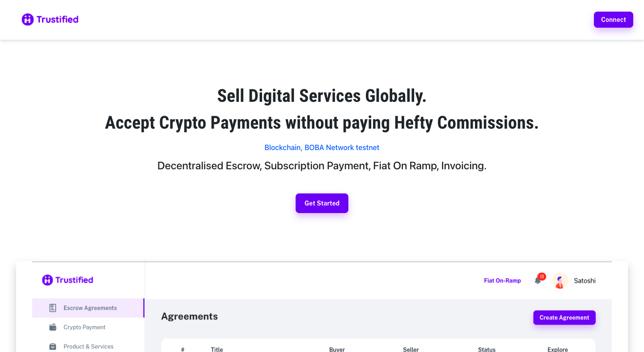The image size is (644, 352).
Task: Click the Product & Services box icon
Action: (x=53, y=346)
